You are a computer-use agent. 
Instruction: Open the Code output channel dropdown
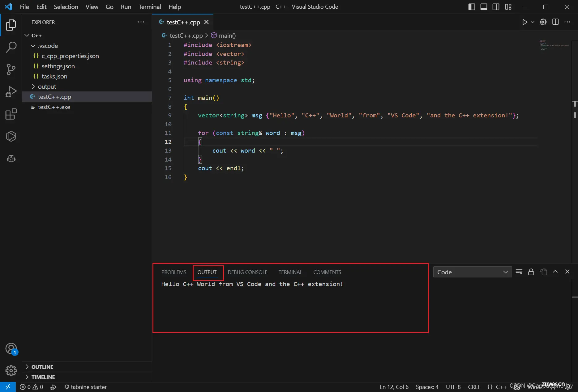pos(472,272)
